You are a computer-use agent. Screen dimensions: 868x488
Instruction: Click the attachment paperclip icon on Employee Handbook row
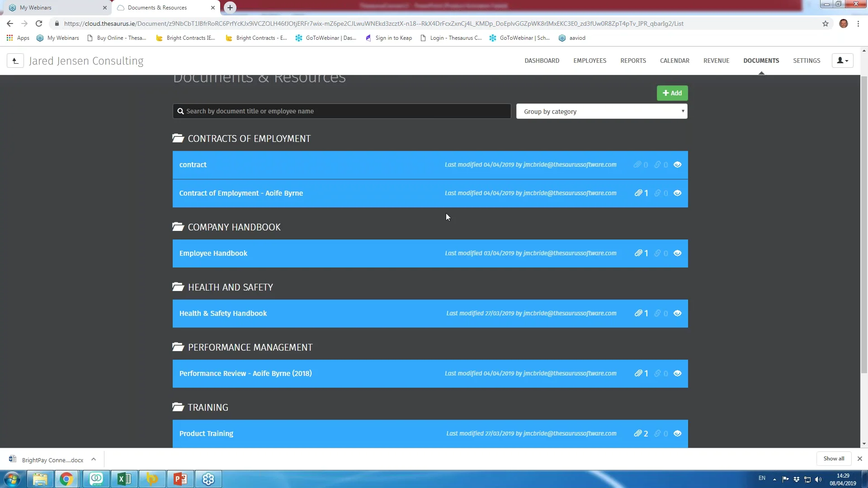click(x=638, y=253)
